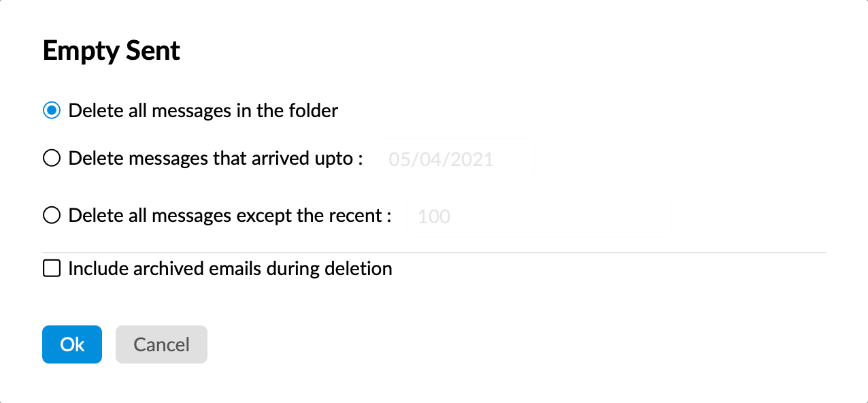868x403 pixels.
Task: Select Delete all messages except the recent
Action: click(52, 216)
